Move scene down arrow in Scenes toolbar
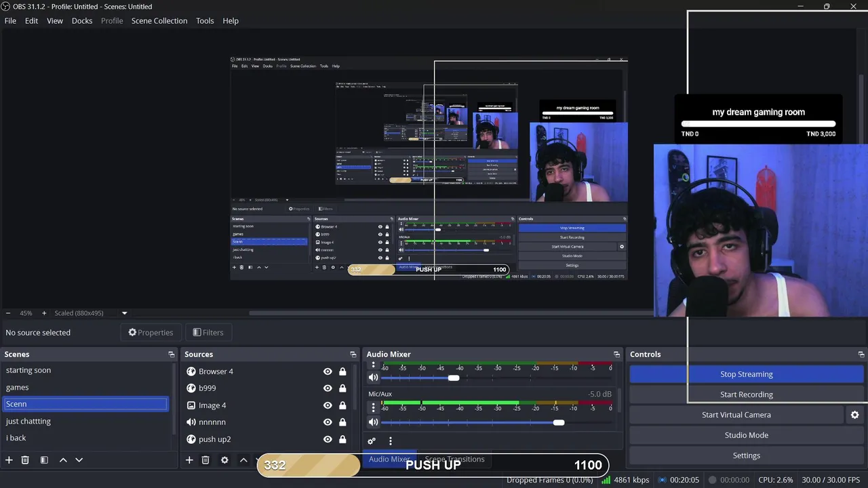Screen dimensions: 868x488 pyautogui.click(x=79, y=460)
